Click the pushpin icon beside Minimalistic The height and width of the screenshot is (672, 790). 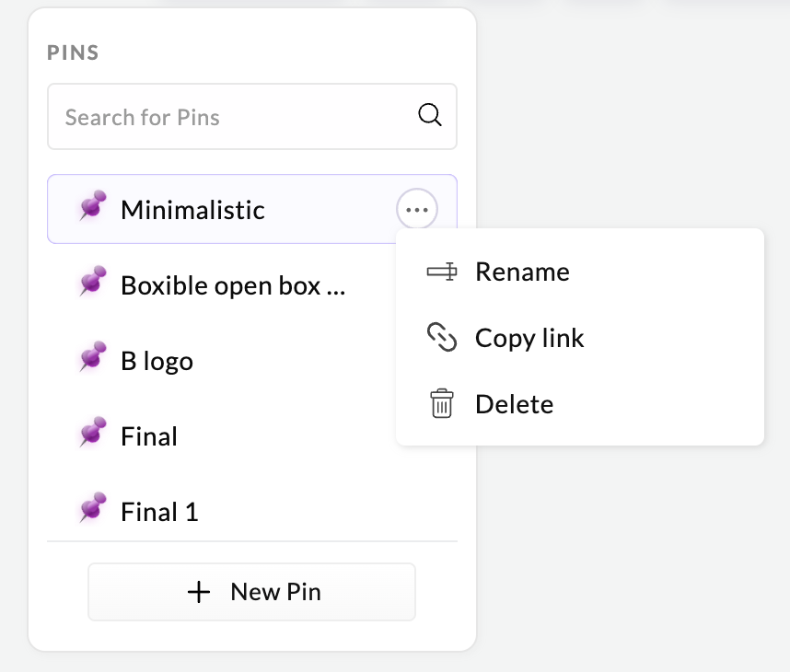coord(93,205)
